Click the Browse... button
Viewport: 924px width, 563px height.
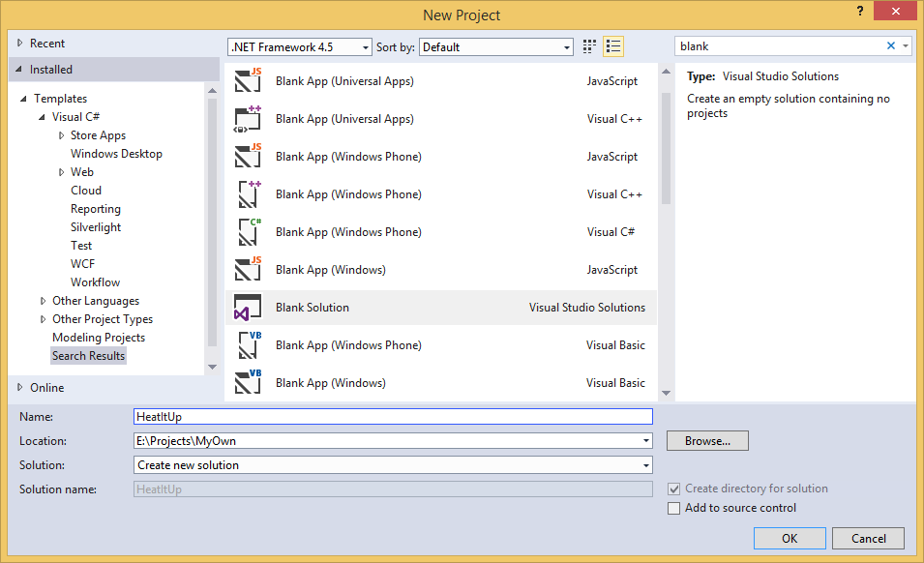click(x=707, y=441)
